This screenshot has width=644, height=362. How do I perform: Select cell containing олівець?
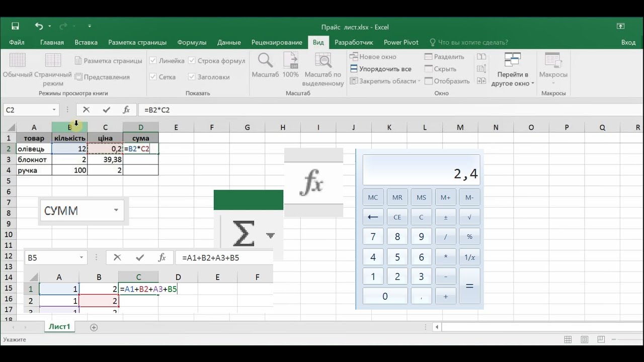pyautogui.click(x=34, y=149)
